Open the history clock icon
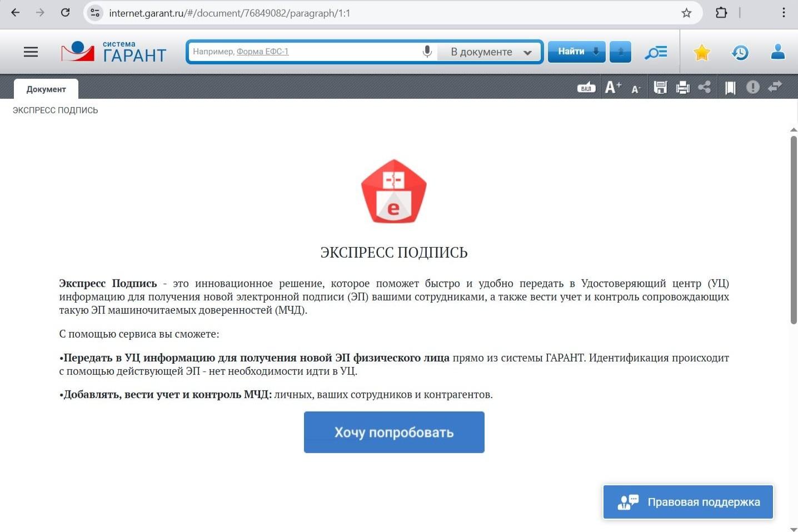The height and width of the screenshot is (532, 798). click(740, 52)
